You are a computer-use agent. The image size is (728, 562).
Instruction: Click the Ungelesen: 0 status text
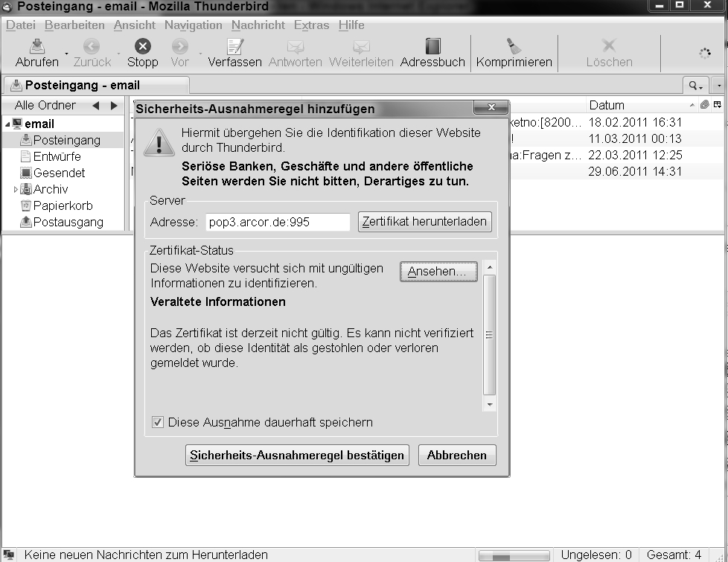coord(596,555)
